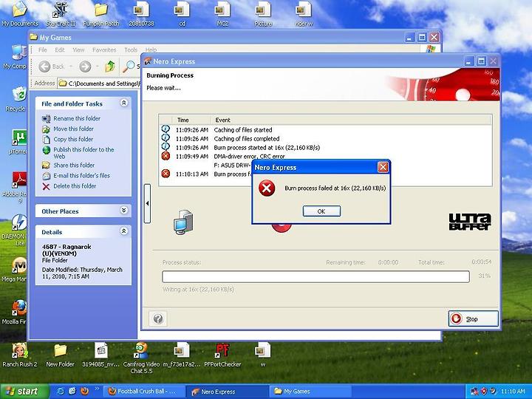
Task: Click the Ultra Buffer logo
Action: tap(470, 222)
